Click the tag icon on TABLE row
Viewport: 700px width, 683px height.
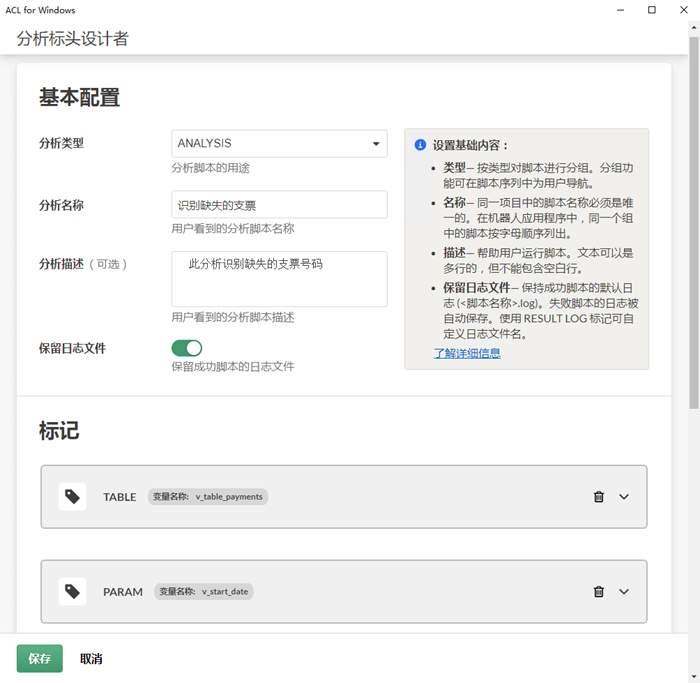(x=72, y=497)
